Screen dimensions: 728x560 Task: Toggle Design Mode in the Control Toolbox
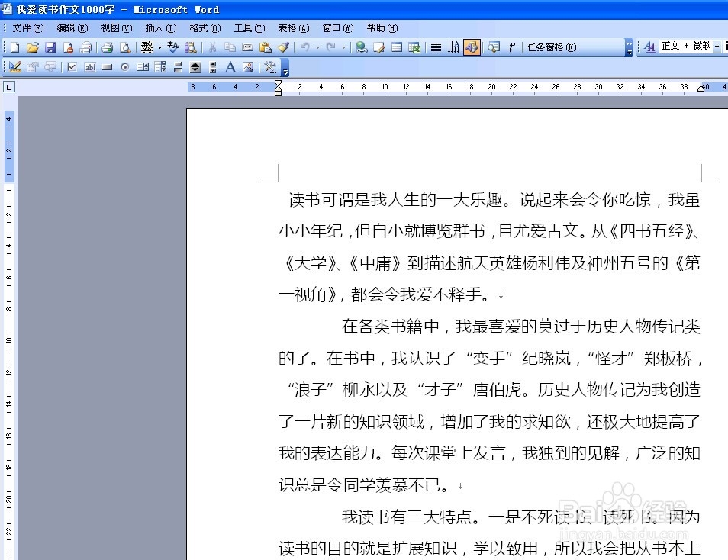click(x=14, y=67)
